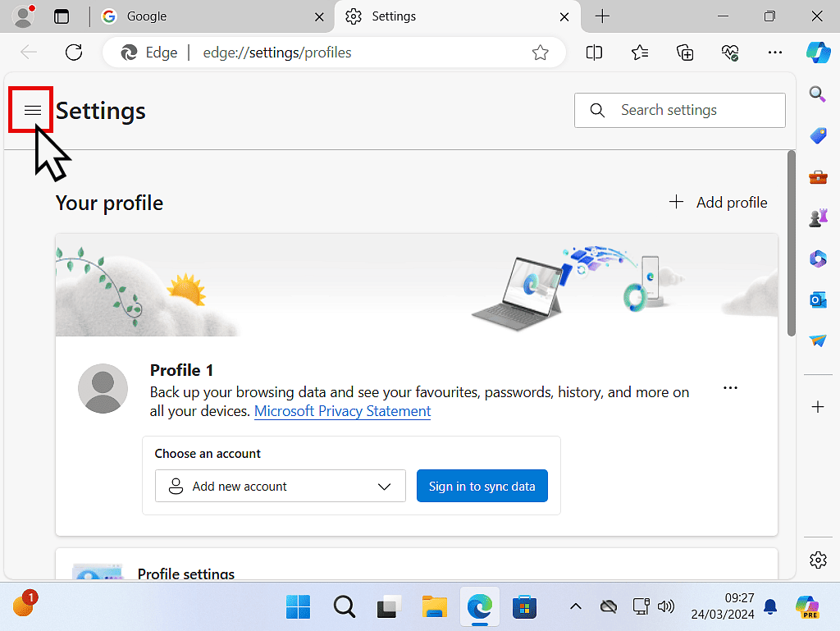Screen dimensions: 840x631
Task: Show hidden tray icons chevron
Action: [x=576, y=607]
